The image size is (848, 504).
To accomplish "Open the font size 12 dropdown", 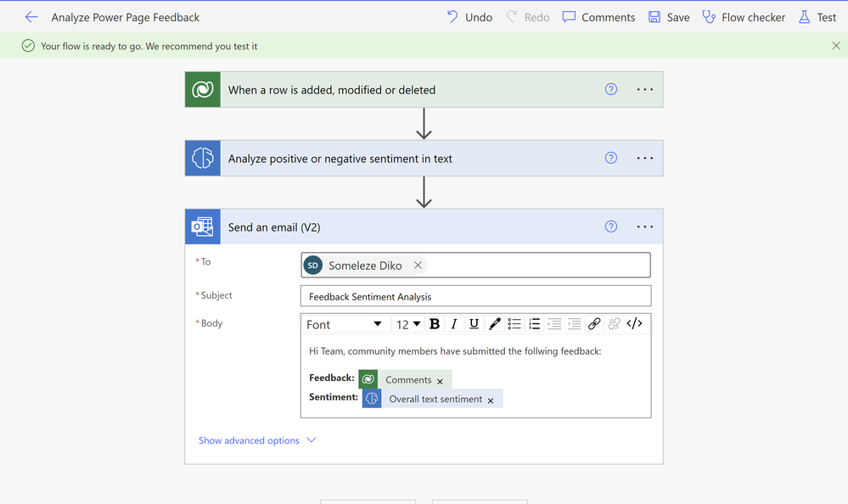I will coord(408,324).
